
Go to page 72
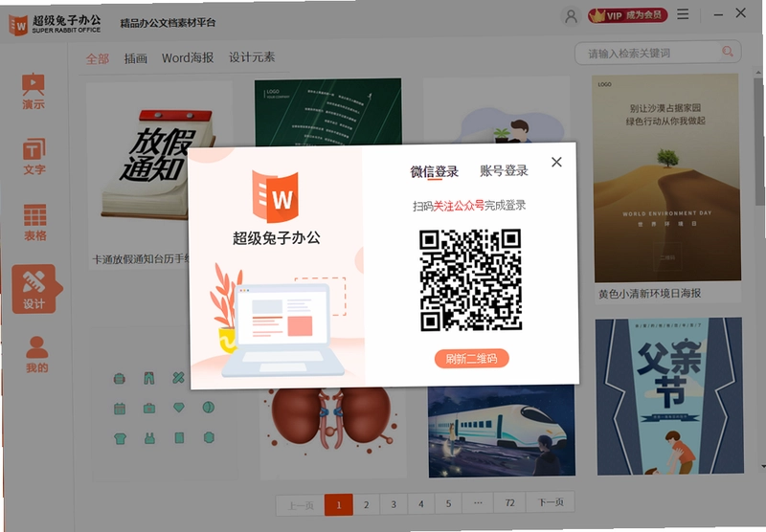pyautogui.click(x=509, y=502)
